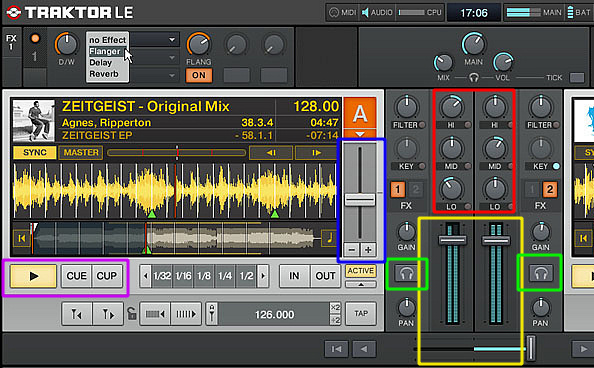Open deck A letter dropdown arrow
This screenshot has height=368, width=594.
(360, 134)
